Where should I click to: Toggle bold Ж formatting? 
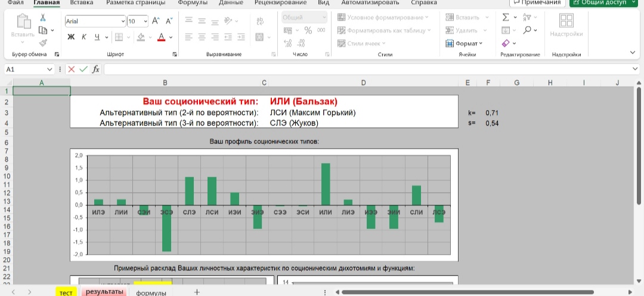point(71,37)
